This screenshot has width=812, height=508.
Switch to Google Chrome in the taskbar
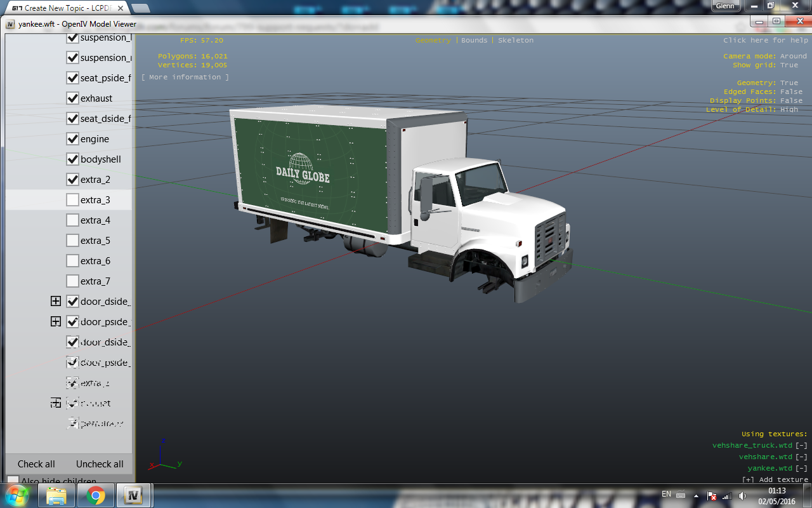tap(96, 496)
